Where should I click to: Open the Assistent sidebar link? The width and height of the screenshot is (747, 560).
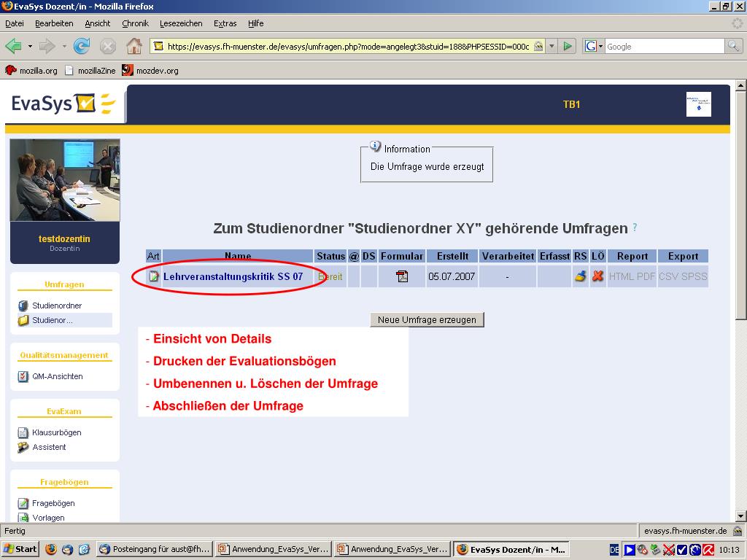pos(49,447)
